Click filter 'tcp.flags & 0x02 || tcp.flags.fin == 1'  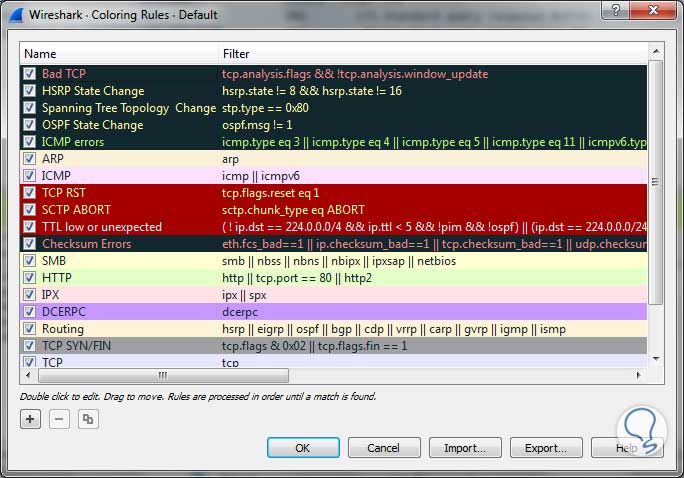pyautogui.click(x=315, y=346)
